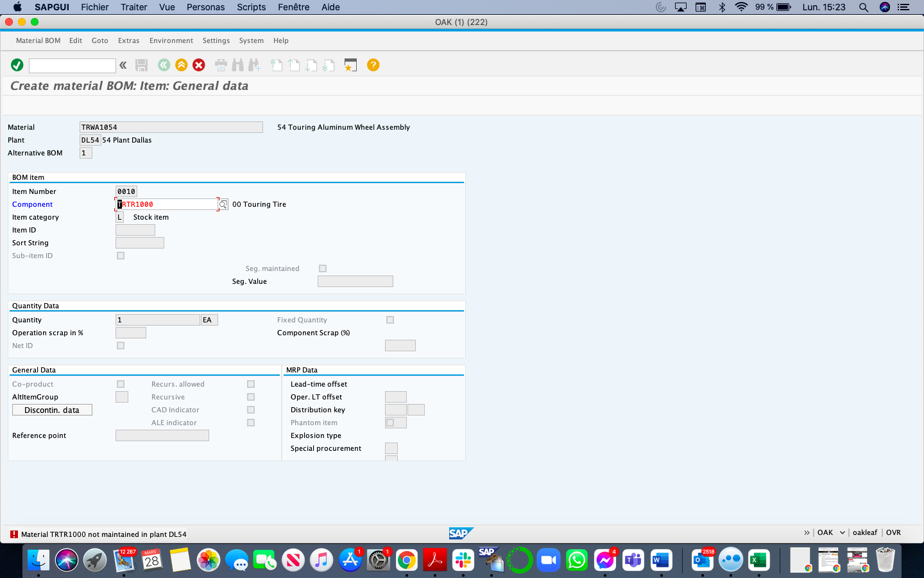The width and height of the screenshot is (924, 578).
Task: Open the Environment menu
Action: click(x=171, y=40)
